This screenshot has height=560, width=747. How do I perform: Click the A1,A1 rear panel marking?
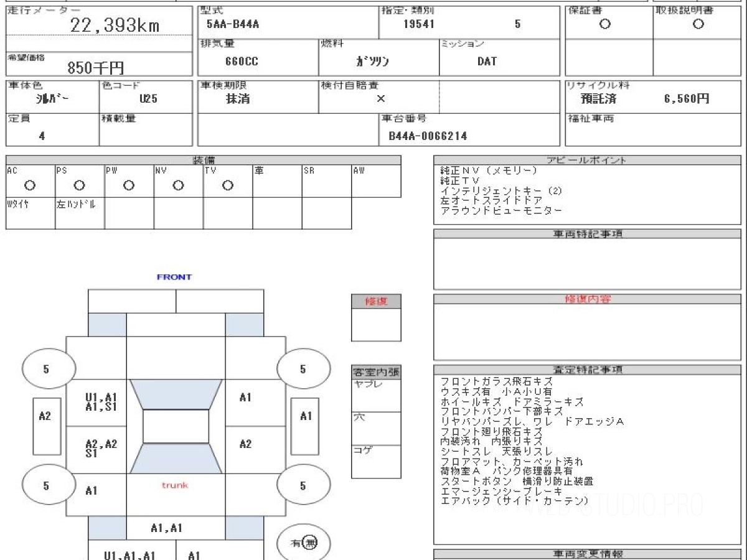166,528
